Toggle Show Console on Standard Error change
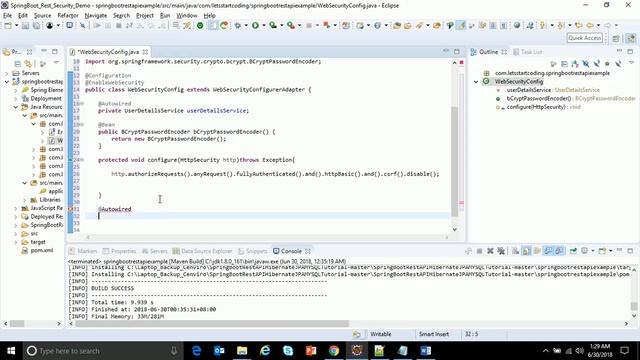640x360 pixels. tap(559, 251)
